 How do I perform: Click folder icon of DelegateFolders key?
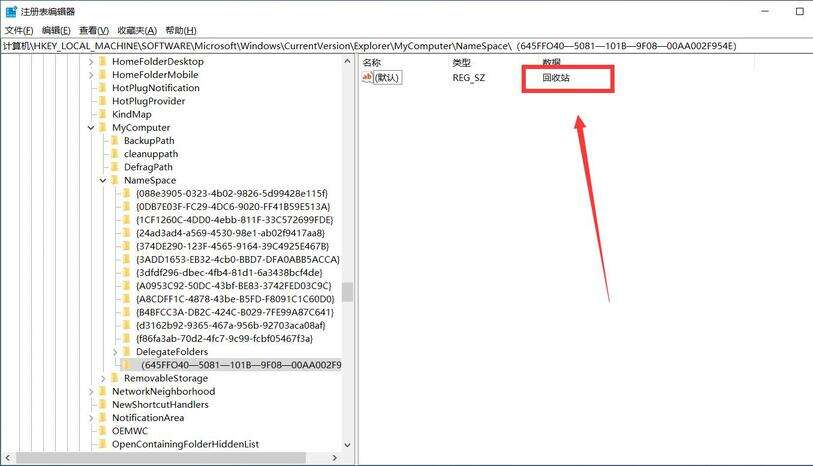[127, 352]
